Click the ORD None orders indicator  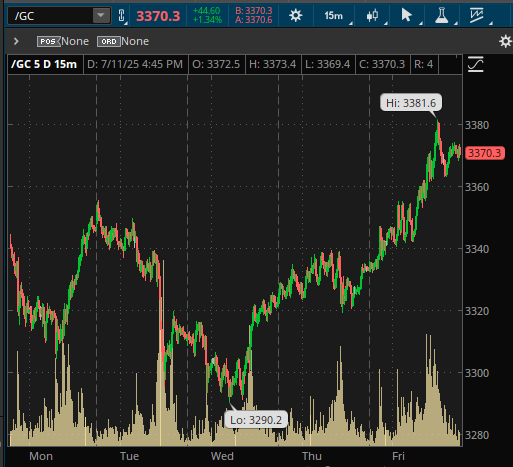click(123, 41)
